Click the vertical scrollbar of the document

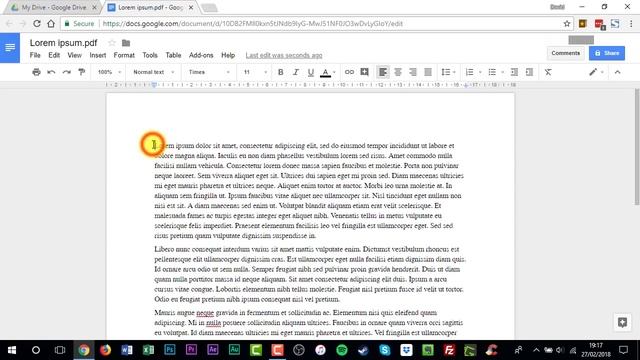(637, 147)
